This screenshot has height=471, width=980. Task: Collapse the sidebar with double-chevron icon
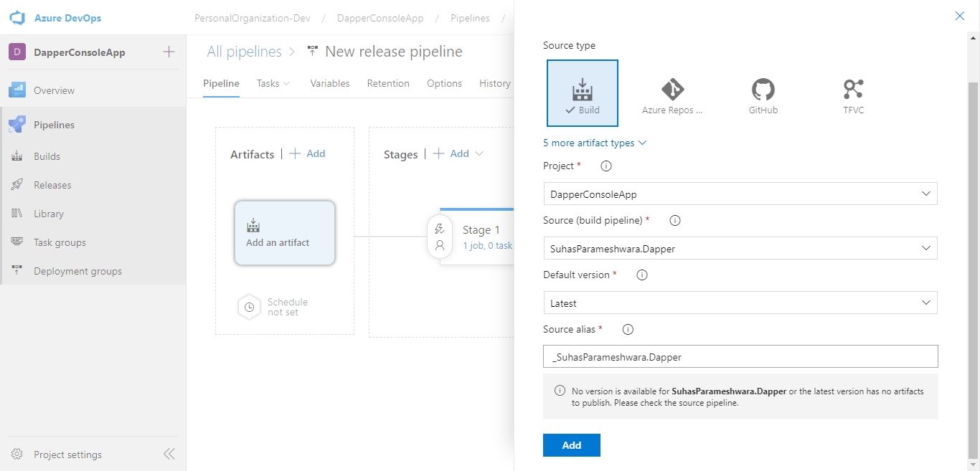169,454
